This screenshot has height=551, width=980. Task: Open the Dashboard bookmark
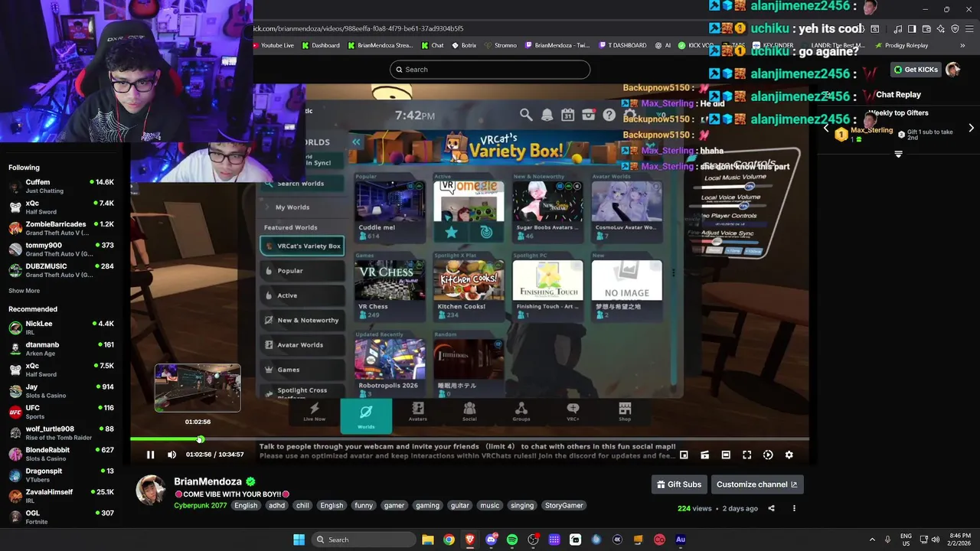point(321,45)
